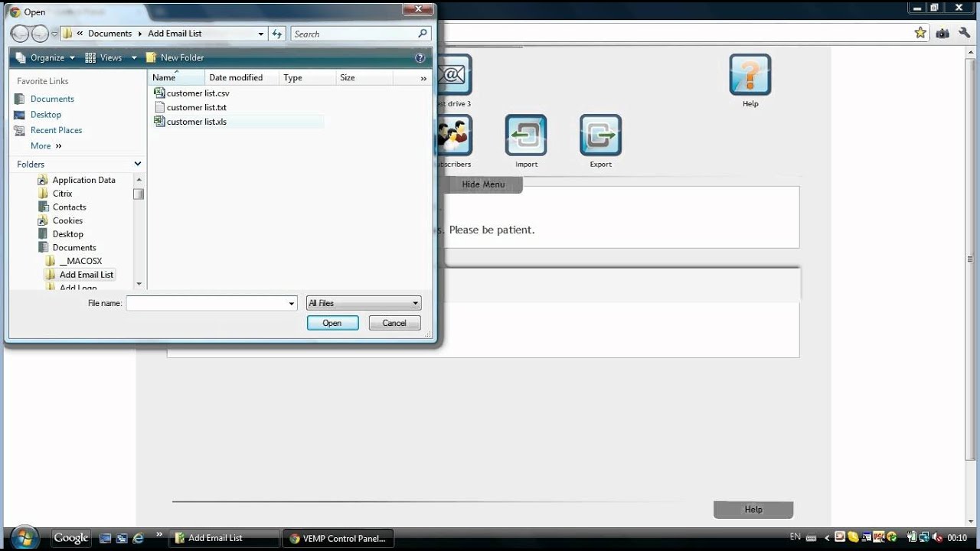
Task: Click the Help button at page bottom
Action: point(753,510)
